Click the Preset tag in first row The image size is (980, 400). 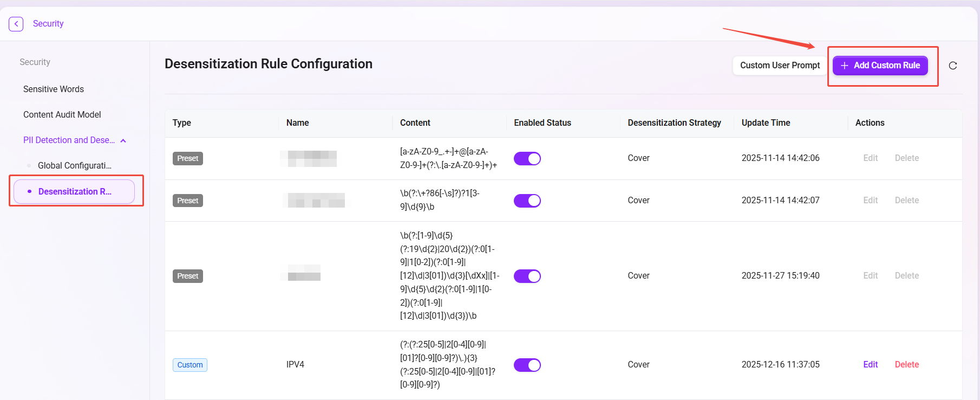[188, 158]
